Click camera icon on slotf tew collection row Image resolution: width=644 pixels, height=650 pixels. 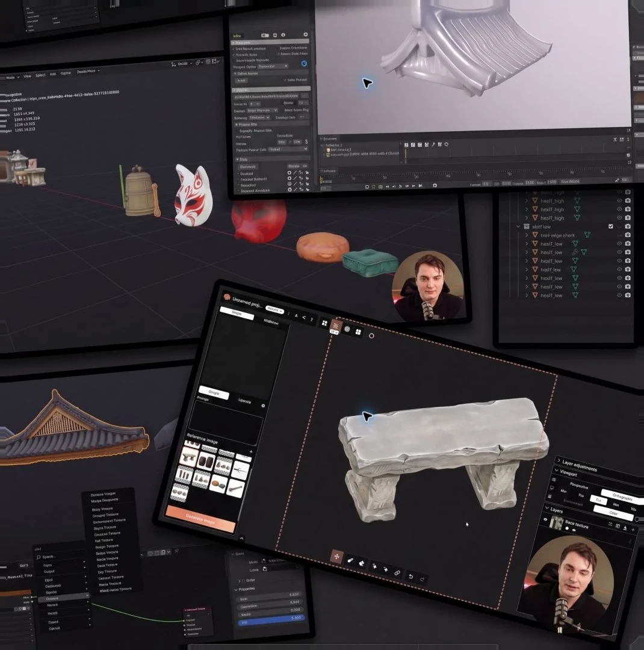(628, 226)
